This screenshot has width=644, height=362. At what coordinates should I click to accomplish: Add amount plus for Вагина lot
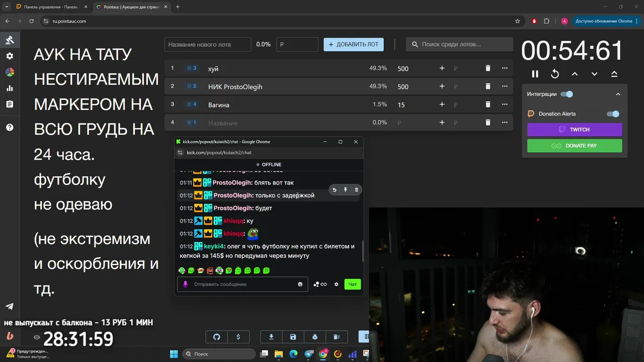coord(442,105)
